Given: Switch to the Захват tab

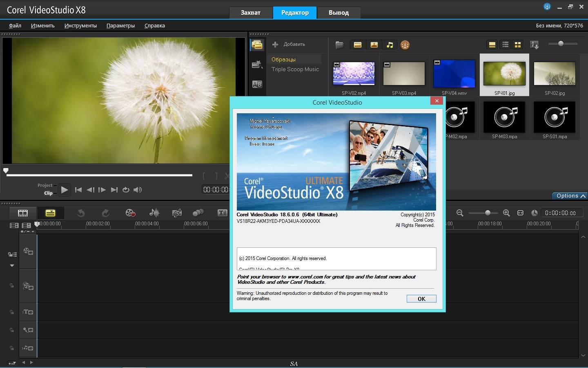Looking at the screenshot, I should coord(250,13).
